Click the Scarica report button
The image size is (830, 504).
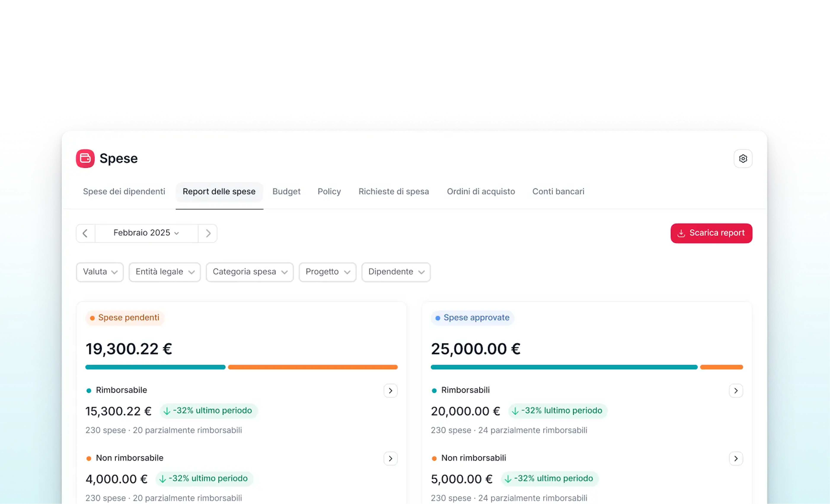pos(711,233)
